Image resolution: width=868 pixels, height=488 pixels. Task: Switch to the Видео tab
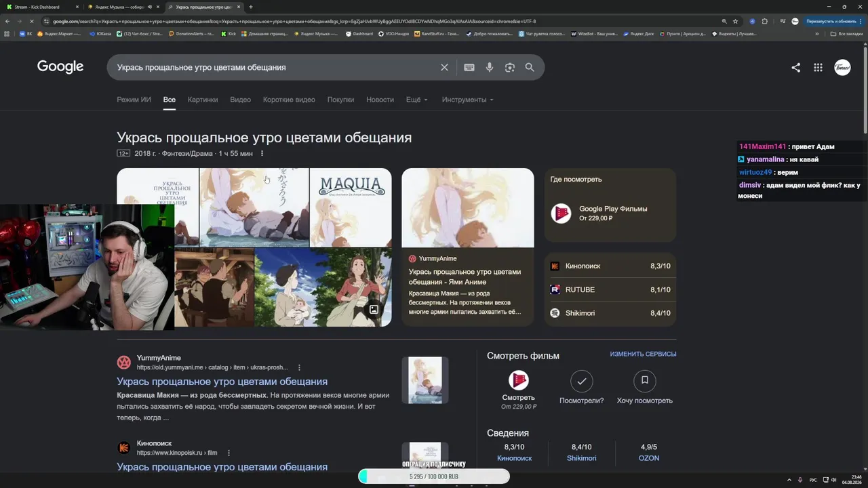tap(241, 100)
